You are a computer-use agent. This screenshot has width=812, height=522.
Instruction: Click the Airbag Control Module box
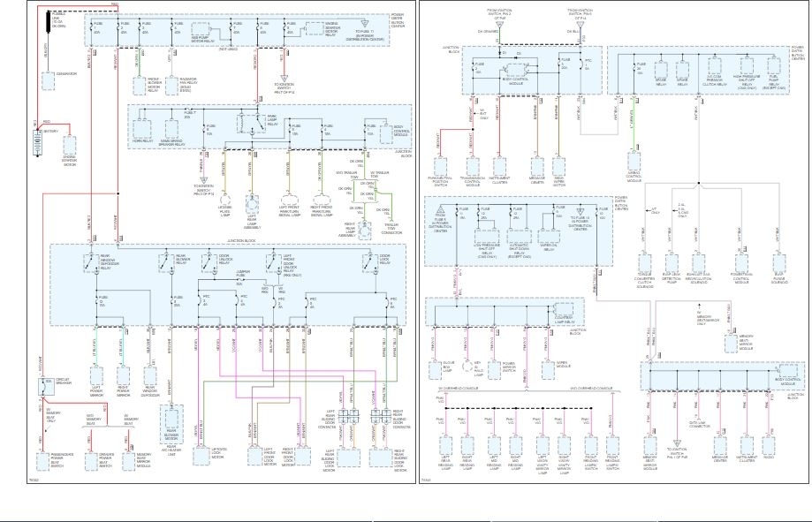tap(634, 162)
